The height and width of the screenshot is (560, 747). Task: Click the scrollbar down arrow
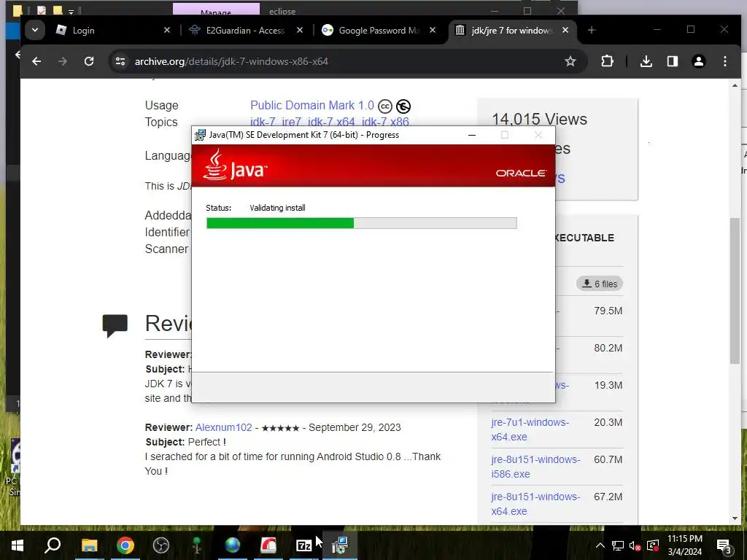pyautogui.click(x=735, y=518)
